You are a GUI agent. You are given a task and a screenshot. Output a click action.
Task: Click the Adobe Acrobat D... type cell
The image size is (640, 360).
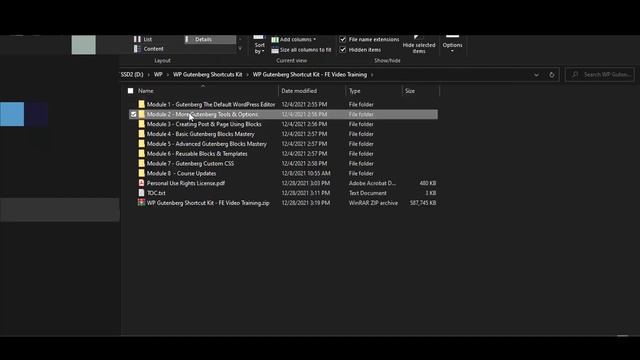tap(372, 183)
